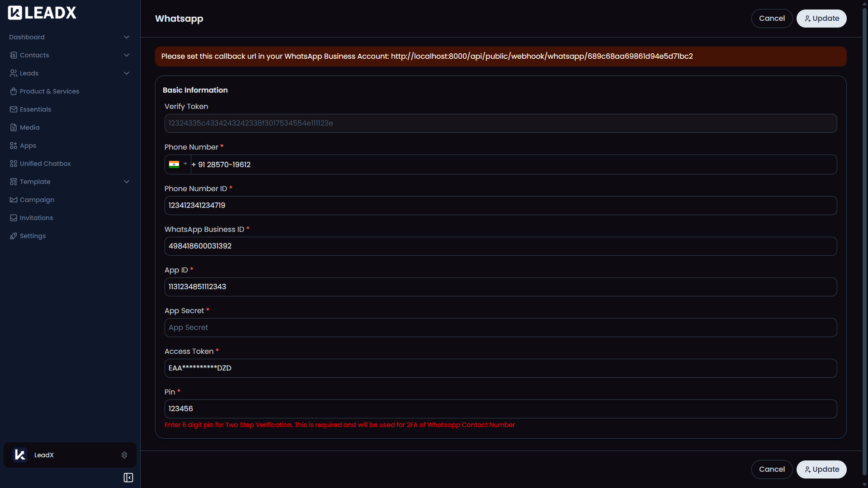Focus the App Secret input field

(x=500, y=328)
